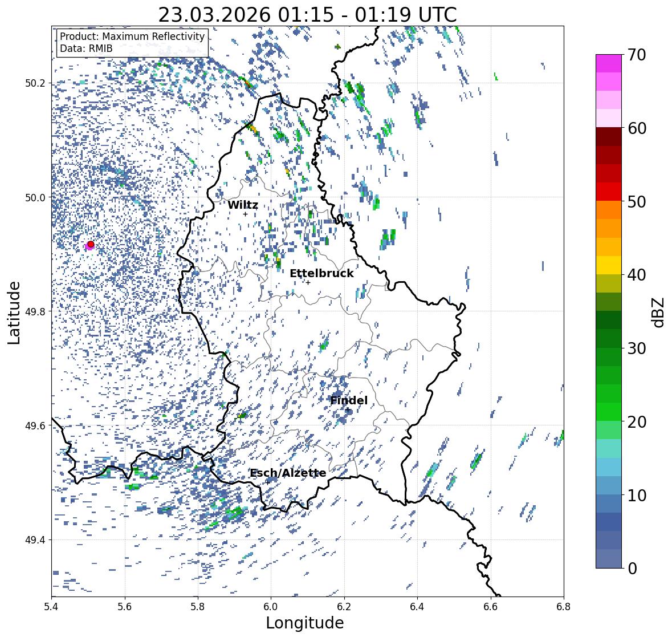The width and height of the screenshot is (672, 637).
Task: Click the colorbar tick label '10'
Action: click(x=637, y=495)
